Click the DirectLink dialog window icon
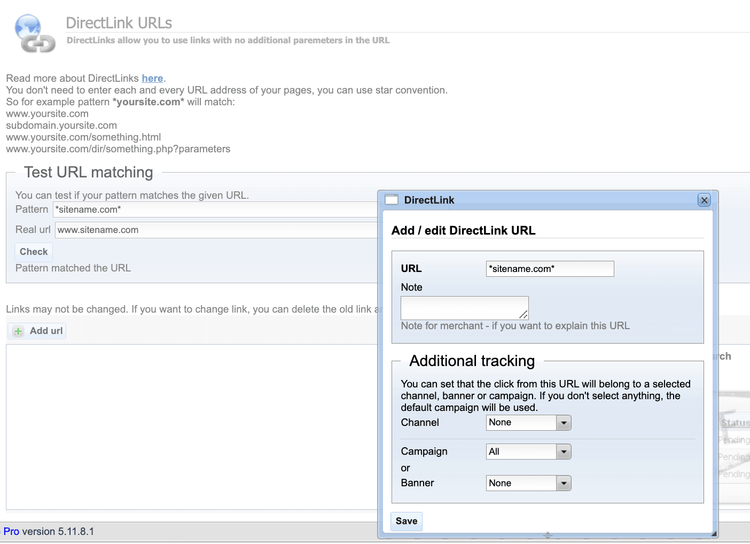The height and width of the screenshot is (544, 750). pos(392,200)
